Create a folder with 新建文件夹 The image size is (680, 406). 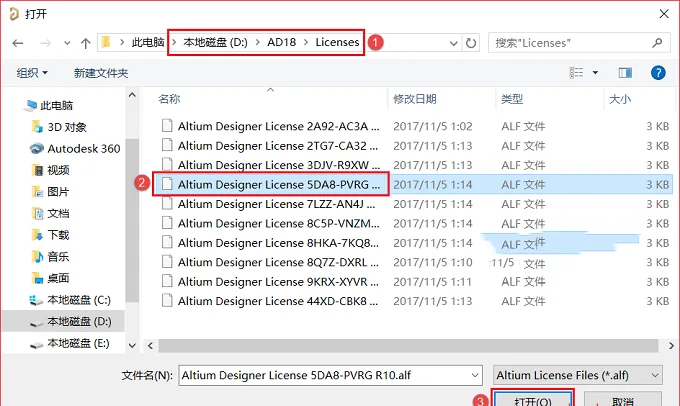(101, 73)
